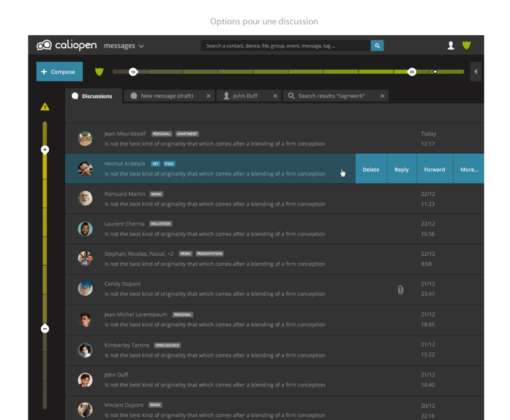The height and width of the screenshot is (420, 510).
Task: Close the New message (draft) tab
Action: tap(209, 96)
